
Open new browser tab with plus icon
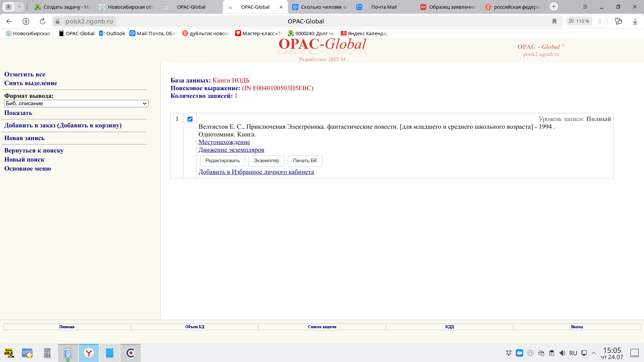pyautogui.click(x=554, y=7)
